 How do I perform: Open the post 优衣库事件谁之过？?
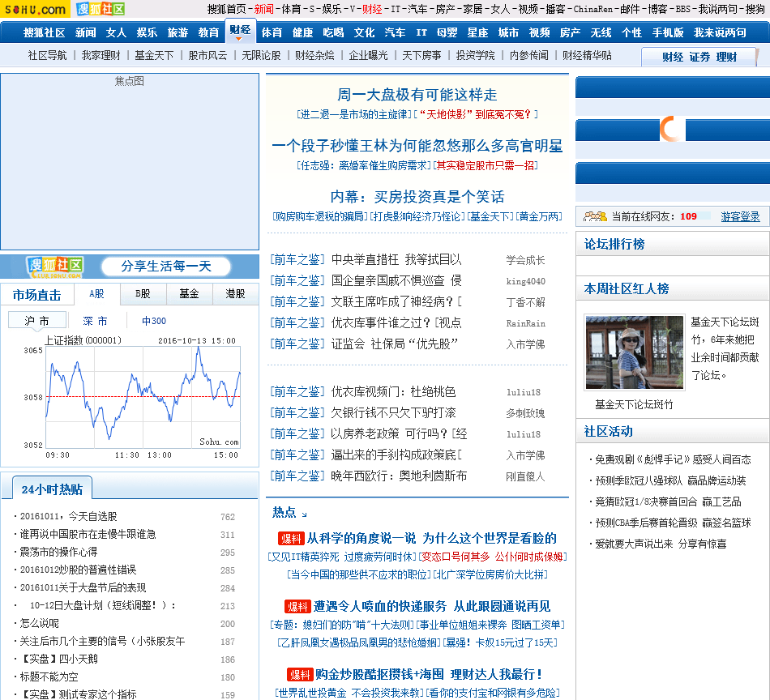(x=396, y=323)
